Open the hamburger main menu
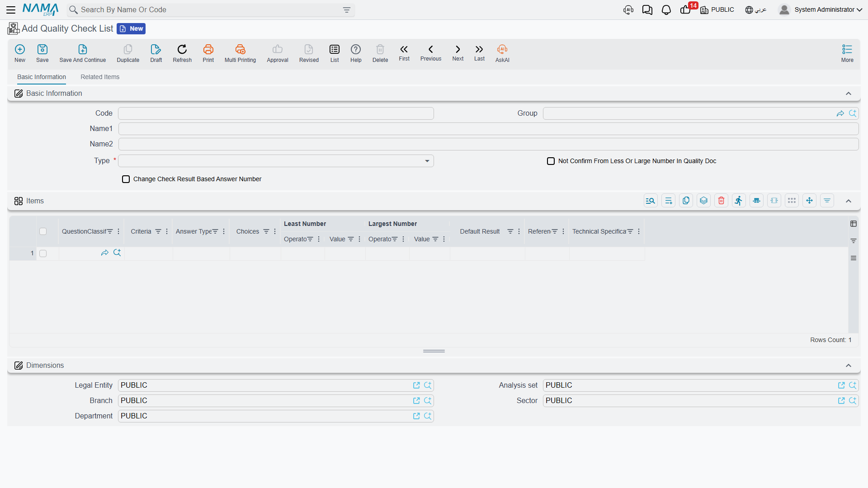The image size is (868, 488). pyautogui.click(x=11, y=9)
